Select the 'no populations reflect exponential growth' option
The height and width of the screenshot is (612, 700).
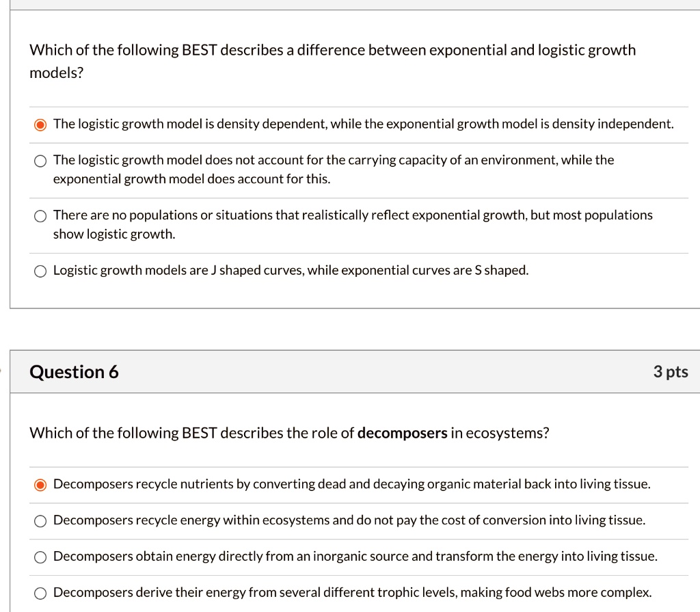(x=40, y=215)
